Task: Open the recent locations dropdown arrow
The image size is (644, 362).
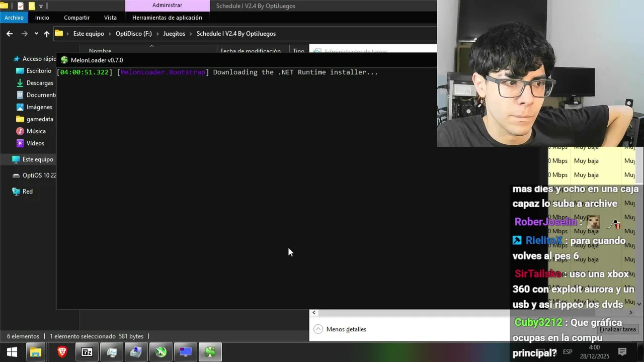Action: (x=36, y=34)
